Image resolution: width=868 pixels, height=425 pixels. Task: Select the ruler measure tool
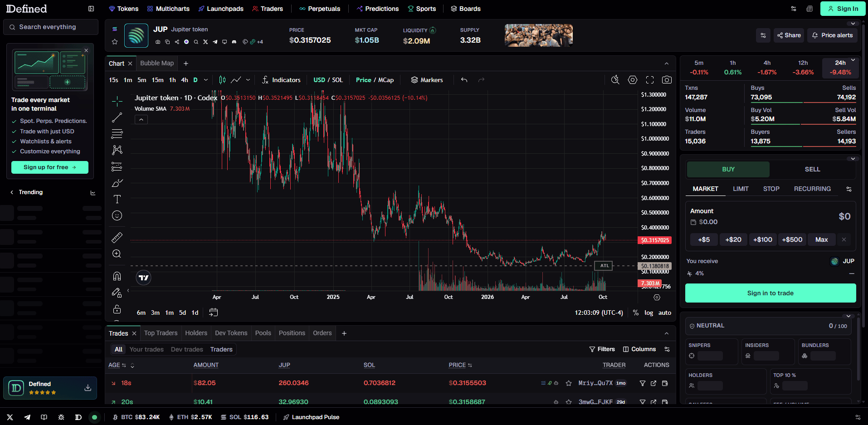[117, 237]
